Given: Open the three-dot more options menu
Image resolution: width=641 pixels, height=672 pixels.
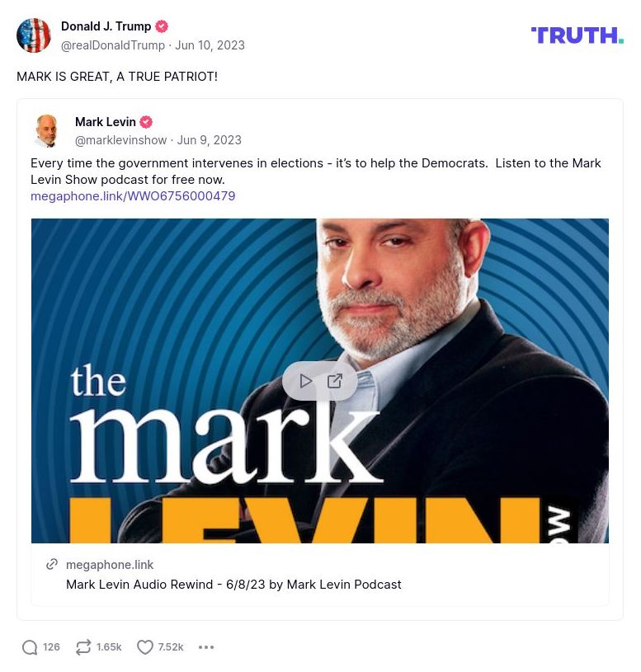Looking at the screenshot, I should [206, 647].
